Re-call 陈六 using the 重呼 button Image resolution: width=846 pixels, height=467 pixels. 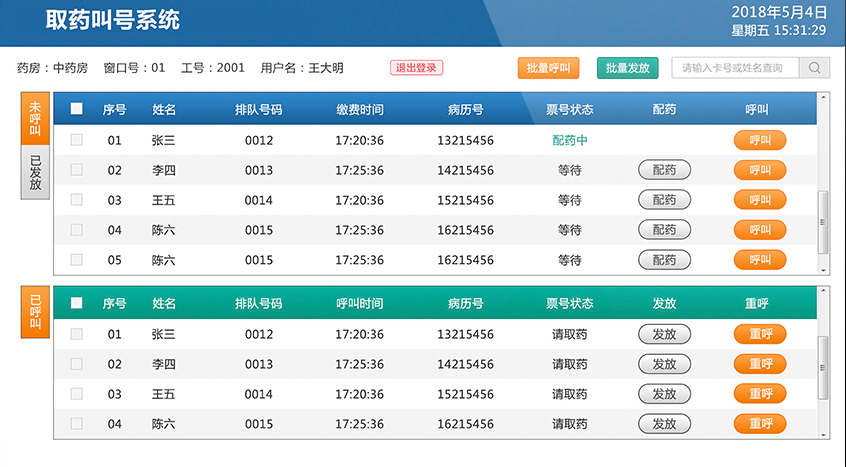[760, 424]
